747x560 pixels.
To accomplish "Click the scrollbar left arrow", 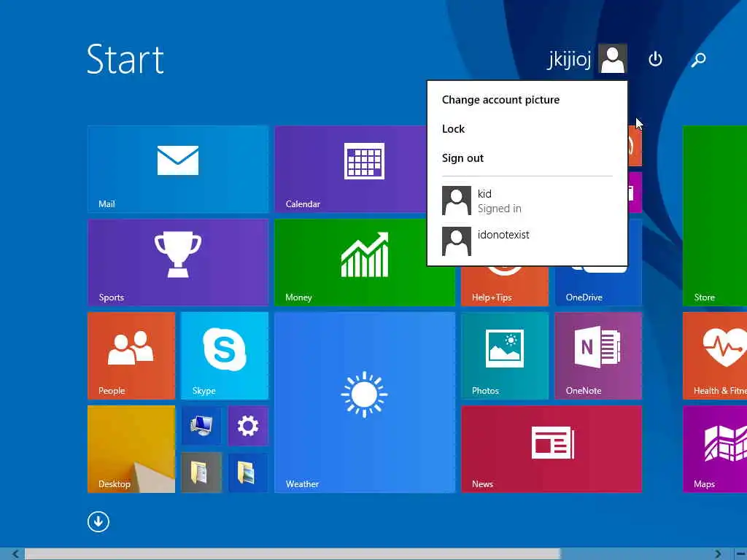I will click(15, 554).
